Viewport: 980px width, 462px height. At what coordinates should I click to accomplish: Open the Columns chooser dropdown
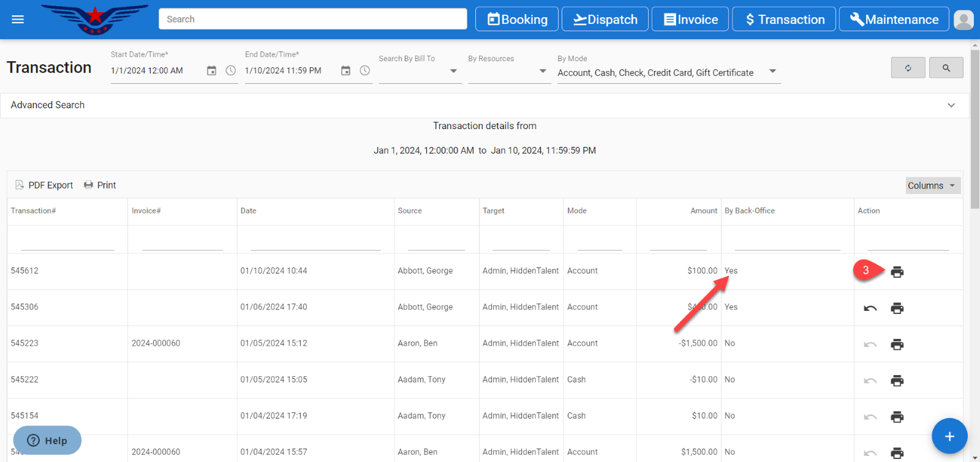pyautogui.click(x=932, y=185)
